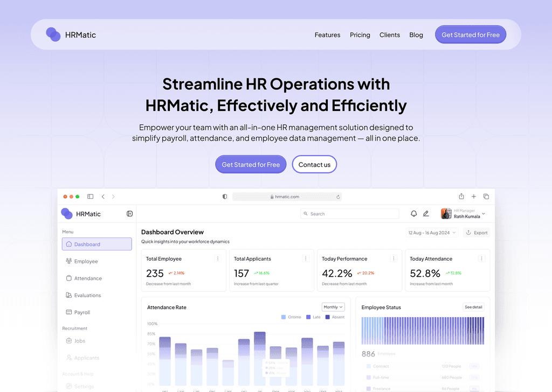Open the 12 Aug - 16 Aug 2024 date dropdown
The image size is (552, 392).
(x=432, y=233)
